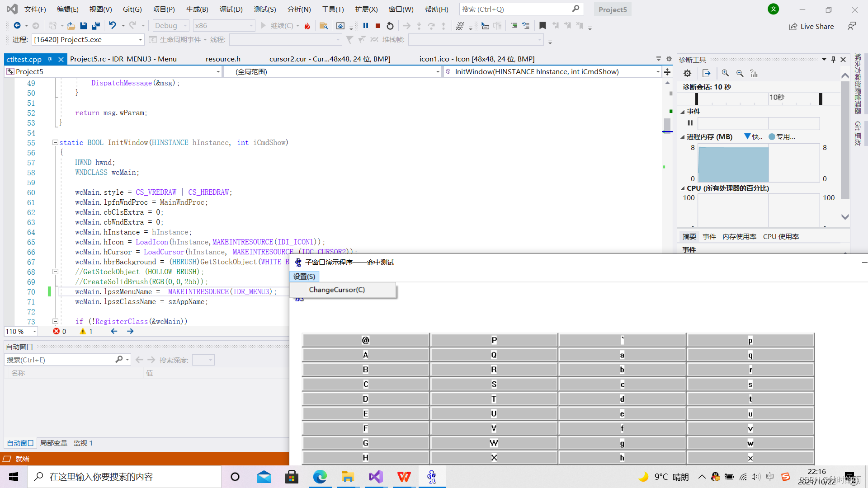Open the 调试(D) menu
Screen dimensions: 868x488
tap(231, 9)
